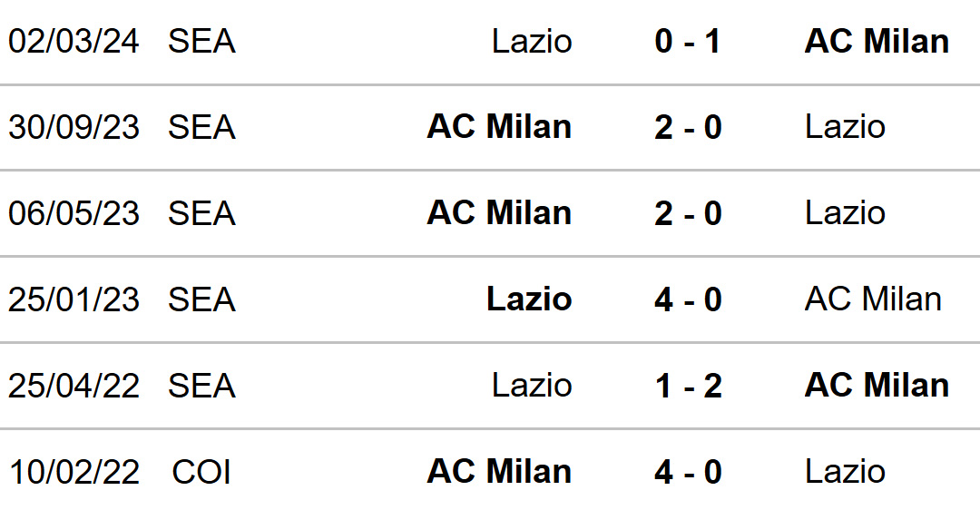Screen dimensions: 980x510
Task: Select Lazio away team on 30/09/23
Action: point(845,127)
